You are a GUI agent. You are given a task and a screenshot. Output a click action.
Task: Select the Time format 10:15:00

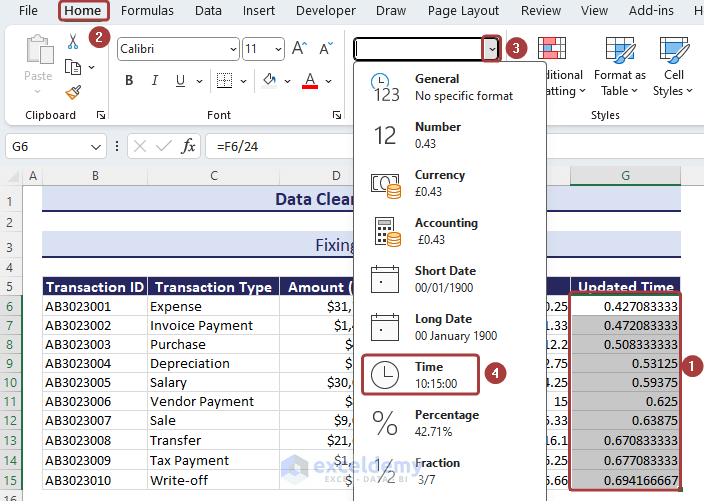421,375
